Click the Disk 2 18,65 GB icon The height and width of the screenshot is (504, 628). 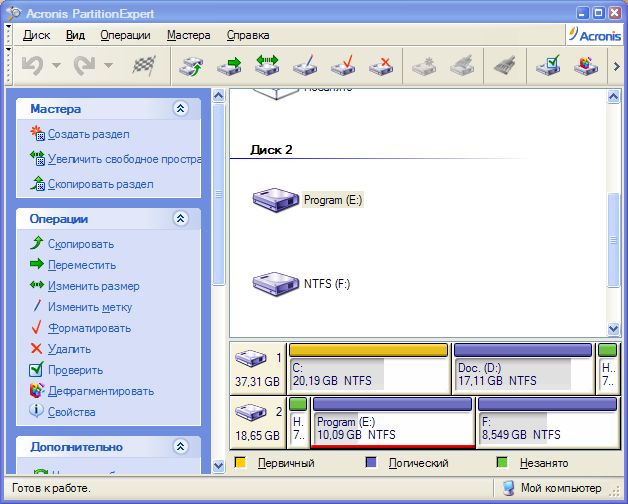click(x=251, y=412)
